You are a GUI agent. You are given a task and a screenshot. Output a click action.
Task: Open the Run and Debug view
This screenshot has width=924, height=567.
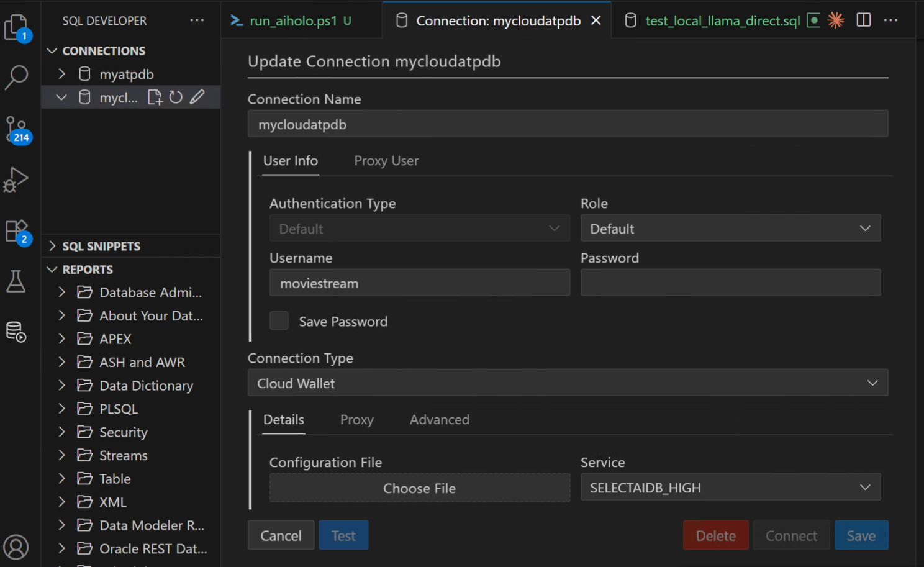17,179
